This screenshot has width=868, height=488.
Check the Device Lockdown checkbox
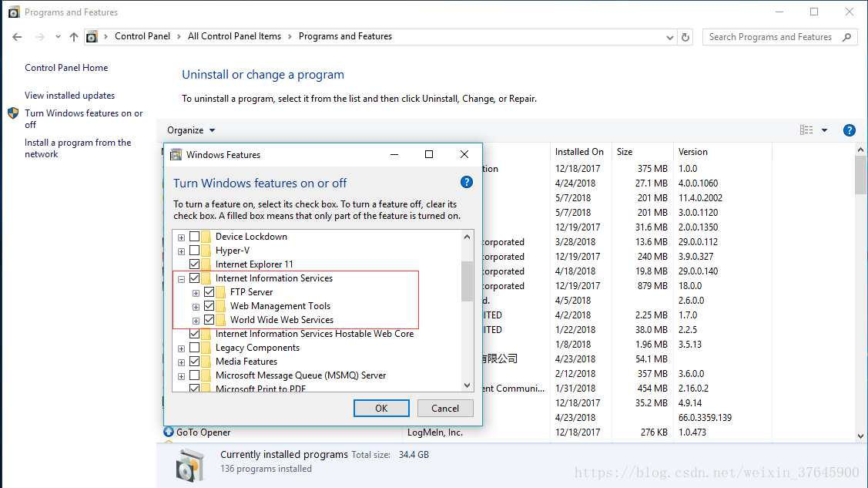coord(194,237)
